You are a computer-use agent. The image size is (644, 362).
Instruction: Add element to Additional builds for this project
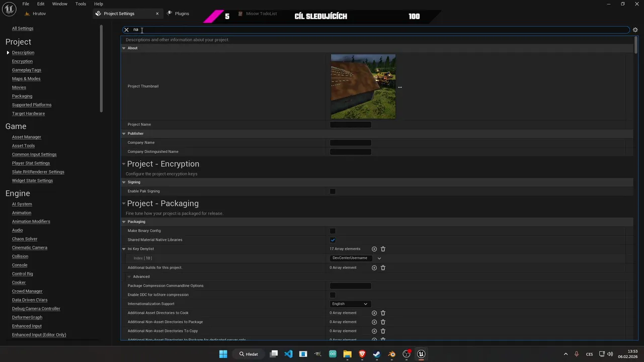[374, 267]
